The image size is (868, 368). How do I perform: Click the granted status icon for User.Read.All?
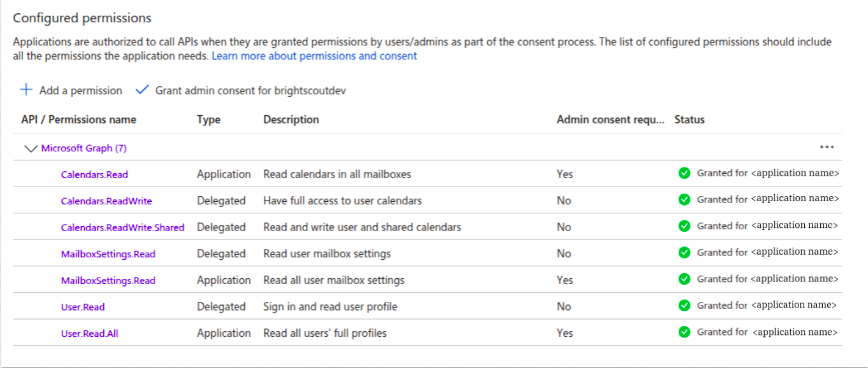[x=683, y=332]
